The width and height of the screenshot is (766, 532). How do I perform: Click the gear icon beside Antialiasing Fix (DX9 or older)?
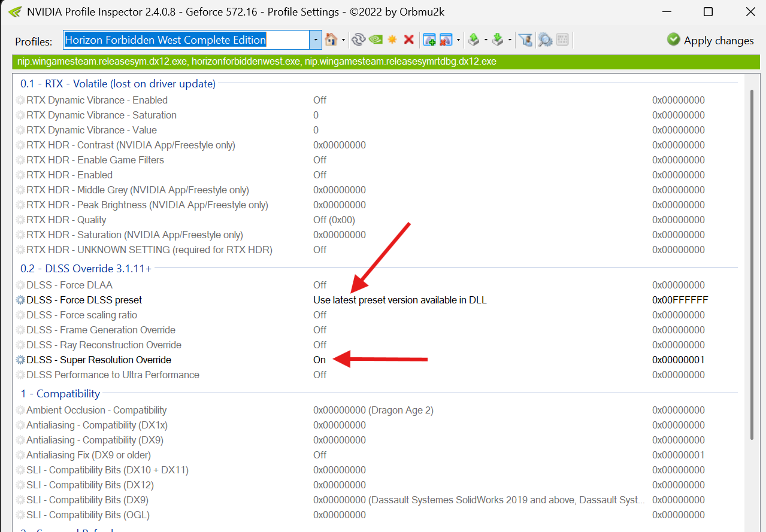(20, 455)
